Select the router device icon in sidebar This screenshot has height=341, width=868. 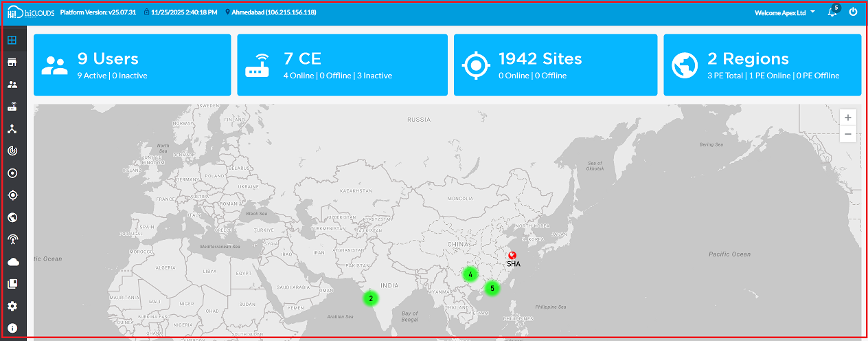point(12,107)
